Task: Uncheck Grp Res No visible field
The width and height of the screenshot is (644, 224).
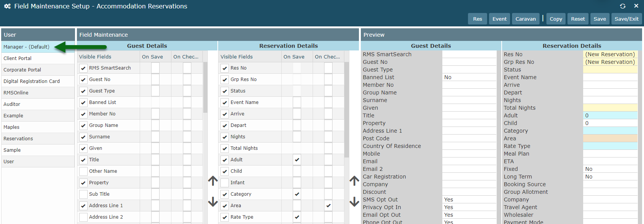Action: pos(225,80)
